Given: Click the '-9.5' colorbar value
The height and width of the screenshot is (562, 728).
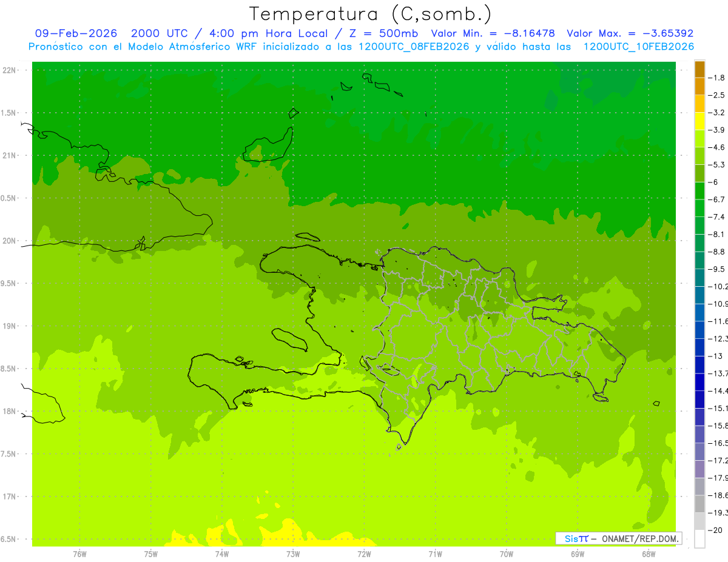Looking at the screenshot, I should tap(717, 269).
